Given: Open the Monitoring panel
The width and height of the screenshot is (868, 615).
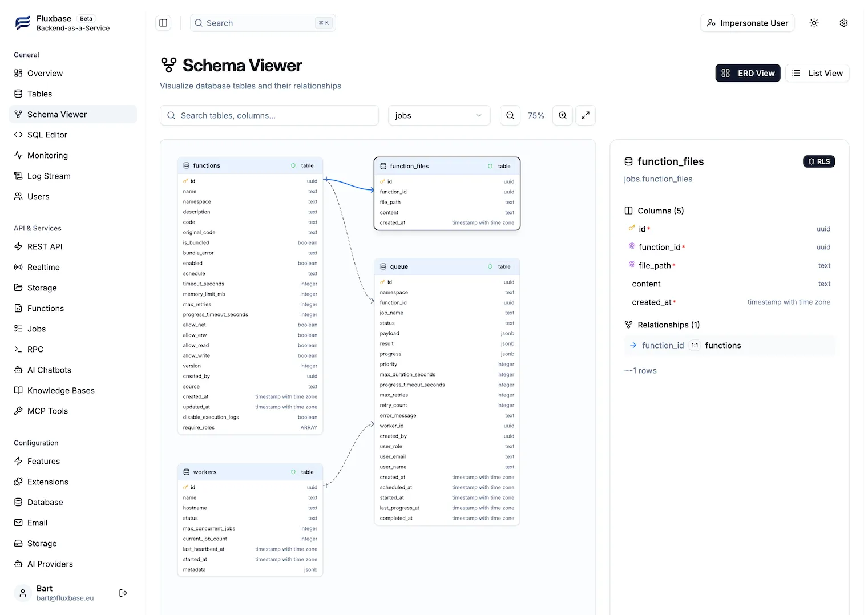Looking at the screenshot, I should (47, 155).
